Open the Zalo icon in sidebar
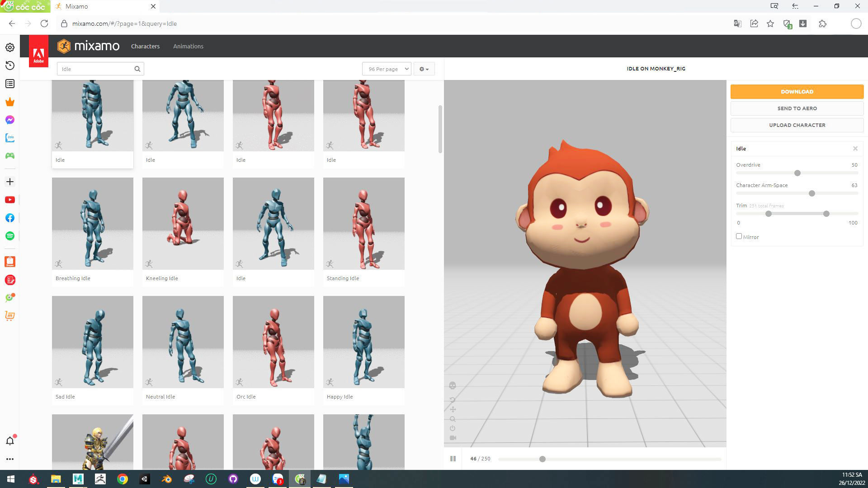868x488 pixels. (x=10, y=138)
